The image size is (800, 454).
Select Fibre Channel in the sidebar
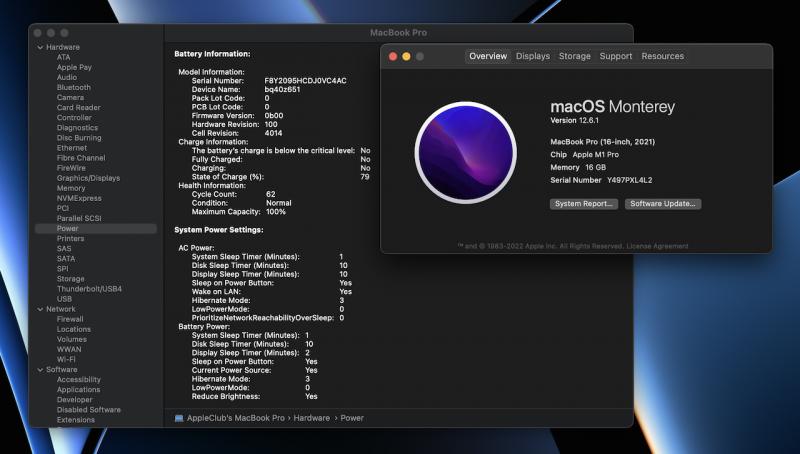click(81, 158)
